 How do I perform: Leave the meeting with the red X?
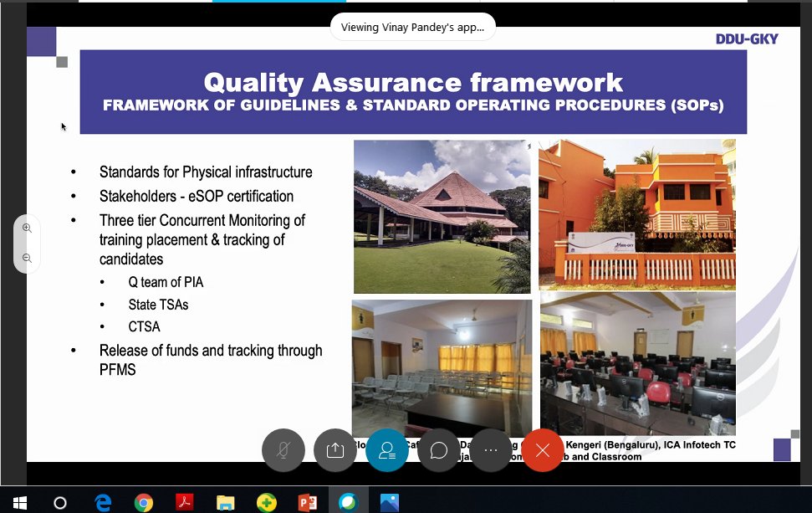click(542, 449)
